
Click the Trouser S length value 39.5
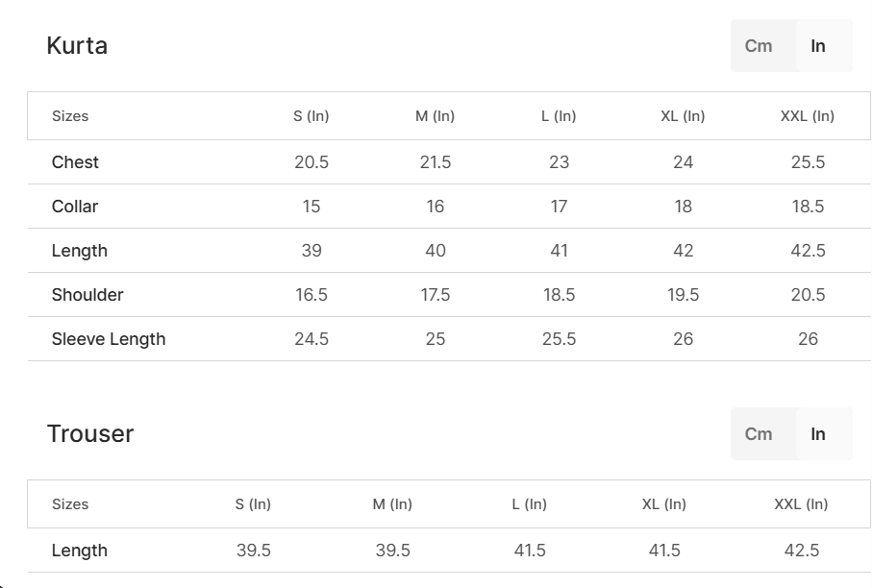pyautogui.click(x=254, y=551)
